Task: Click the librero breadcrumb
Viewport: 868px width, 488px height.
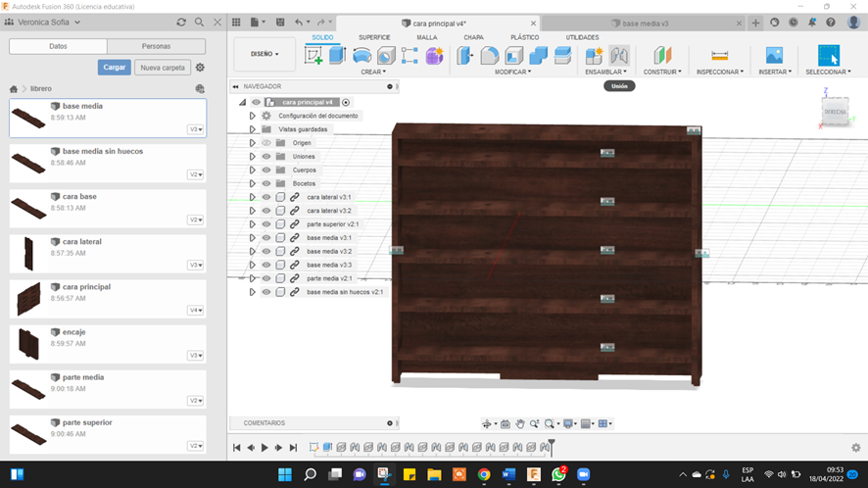Action: tap(41, 88)
